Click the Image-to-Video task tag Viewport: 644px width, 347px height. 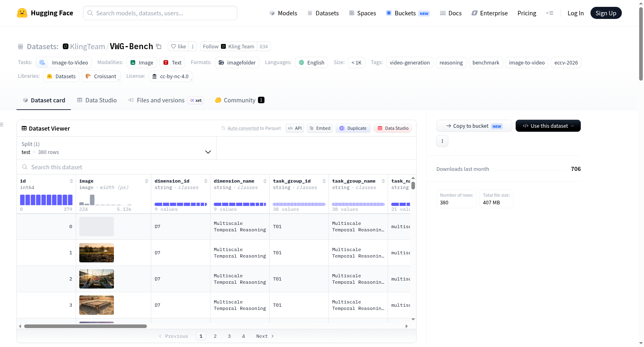pos(64,62)
